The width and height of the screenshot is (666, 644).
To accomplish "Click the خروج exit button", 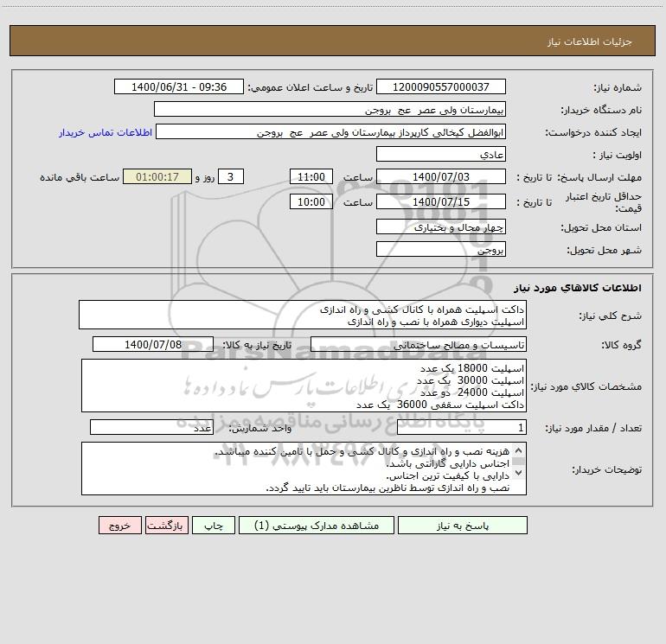I will click(x=119, y=525).
